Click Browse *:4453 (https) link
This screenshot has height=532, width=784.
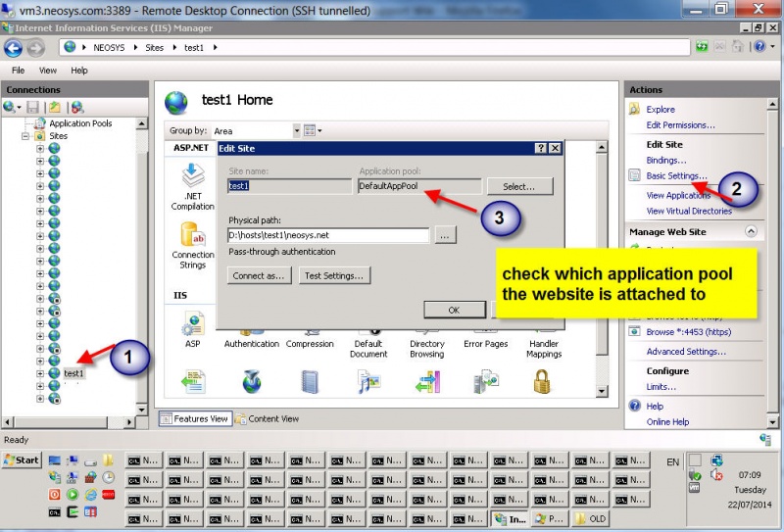pyautogui.click(x=689, y=331)
